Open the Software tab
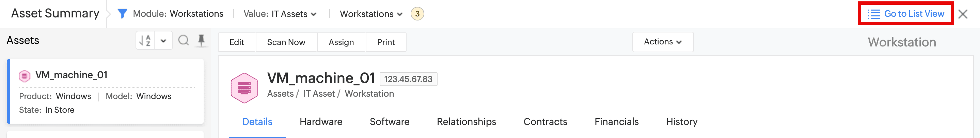Image resolution: width=980 pixels, height=138 pixels. coord(389,122)
